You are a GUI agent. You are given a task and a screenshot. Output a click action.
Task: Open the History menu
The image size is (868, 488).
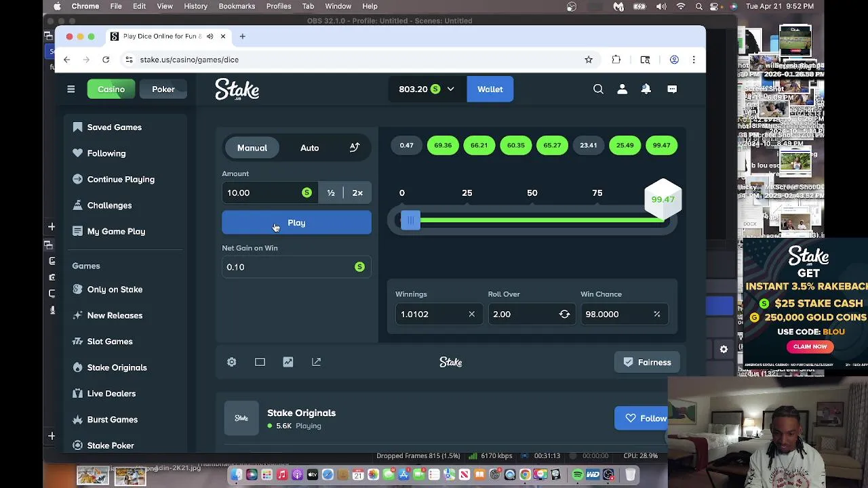pos(195,6)
